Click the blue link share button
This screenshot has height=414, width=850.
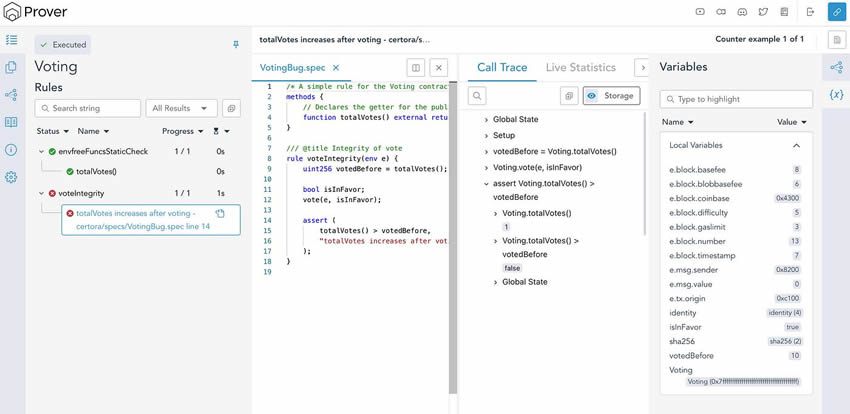(x=836, y=12)
